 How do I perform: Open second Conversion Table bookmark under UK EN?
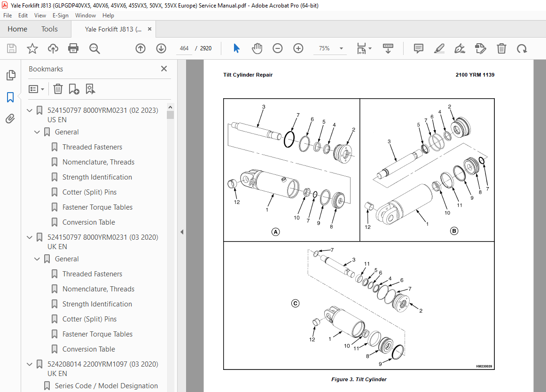pyautogui.click(x=88, y=349)
